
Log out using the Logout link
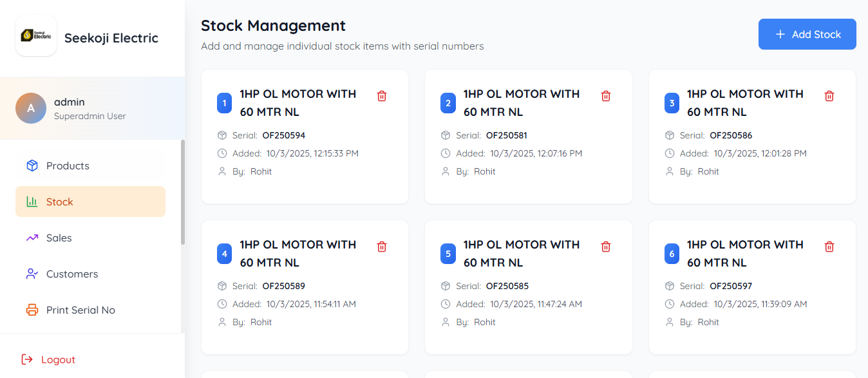point(48,359)
